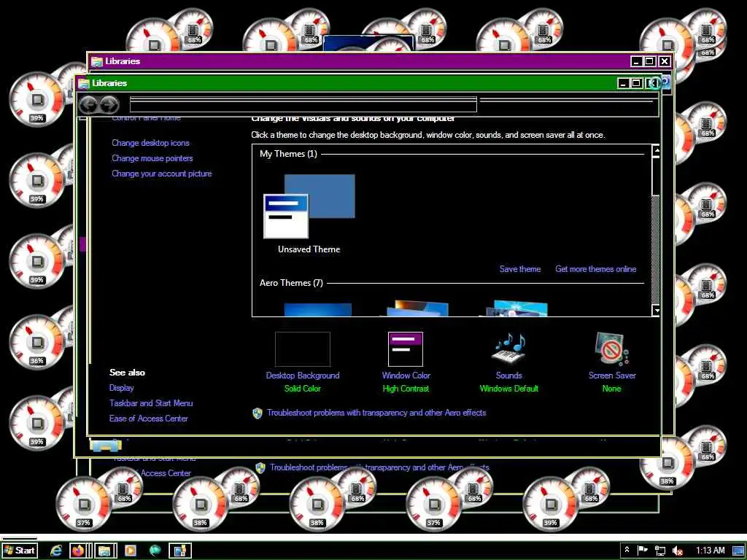Click the shield icon in the back window's Troubleshoot row
The height and width of the screenshot is (560, 747).
(260, 467)
